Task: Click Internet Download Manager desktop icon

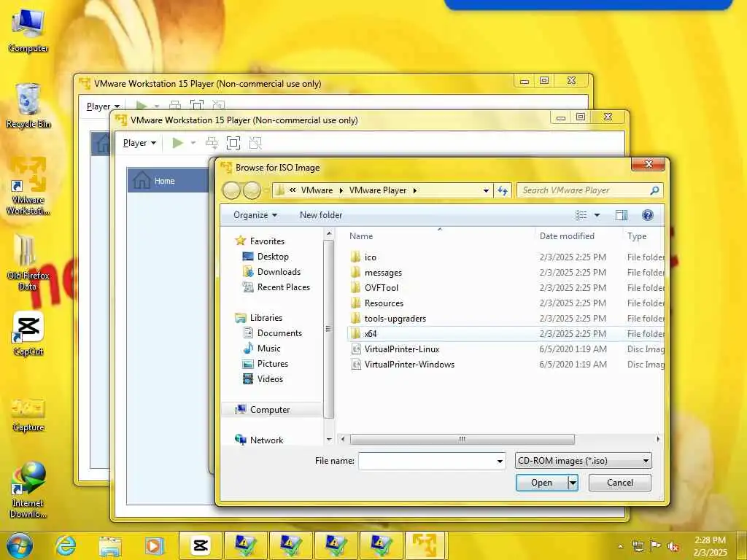Action: tap(28, 489)
